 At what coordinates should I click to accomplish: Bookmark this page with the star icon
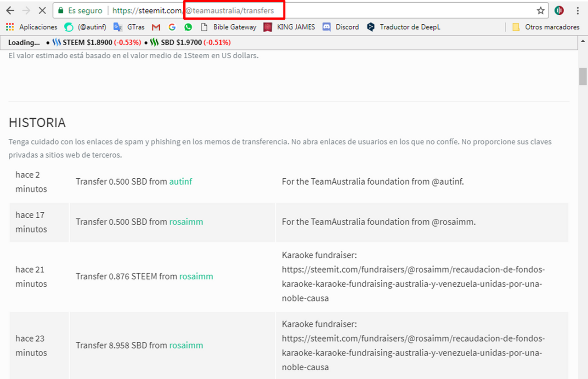coord(541,10)
